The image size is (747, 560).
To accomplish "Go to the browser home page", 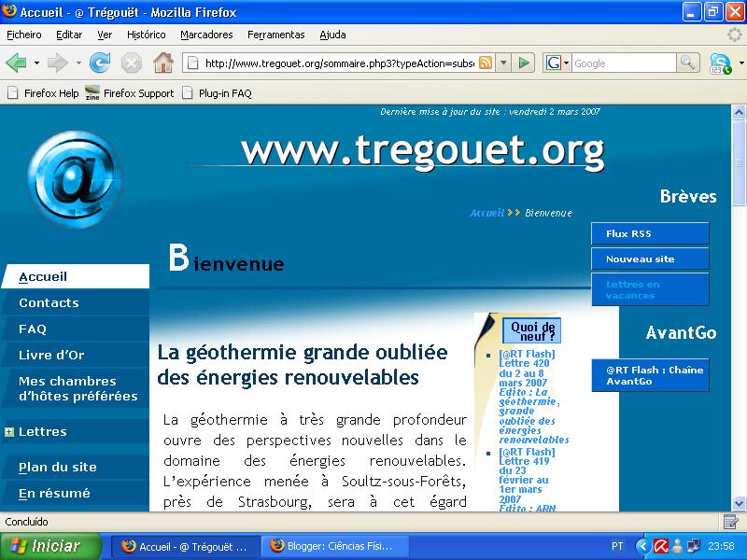I will coord(163,63).
